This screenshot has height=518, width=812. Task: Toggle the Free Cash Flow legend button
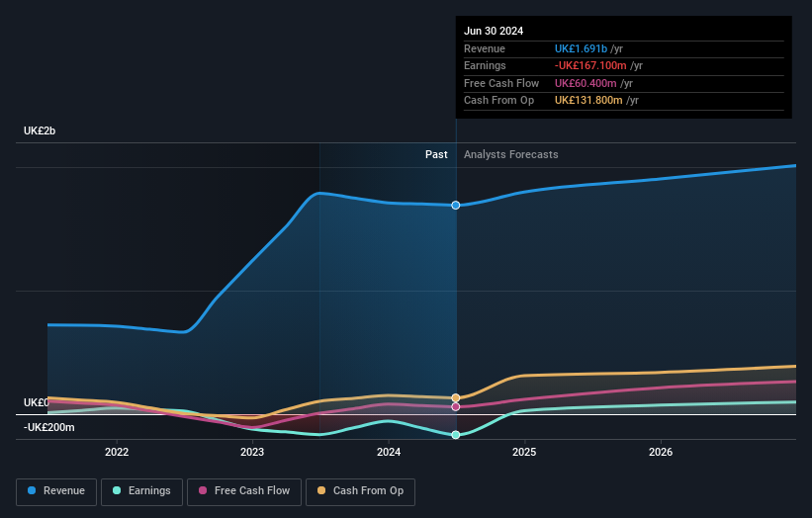pyautogui.click(x=244, y=491)
